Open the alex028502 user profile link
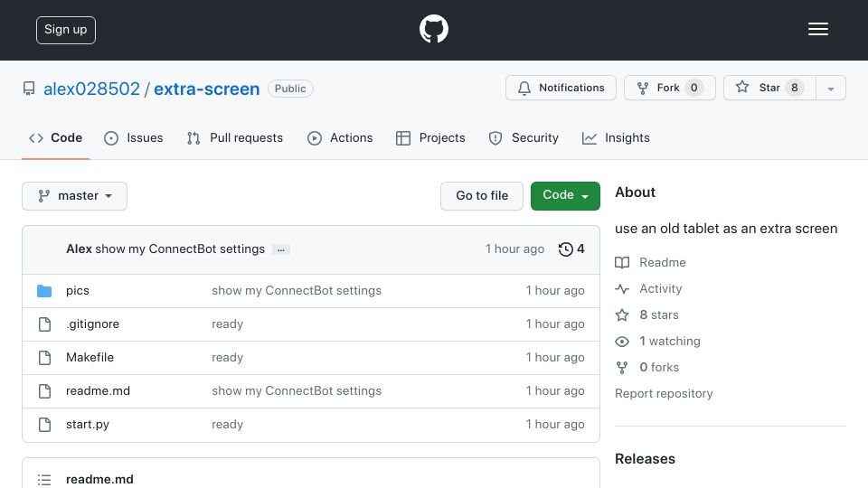 92,89
